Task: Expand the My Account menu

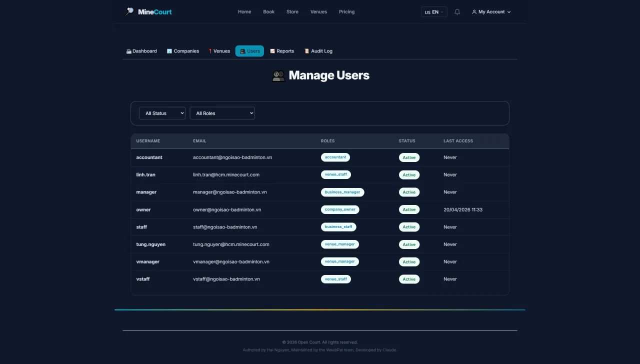Action: click(491, 12)
